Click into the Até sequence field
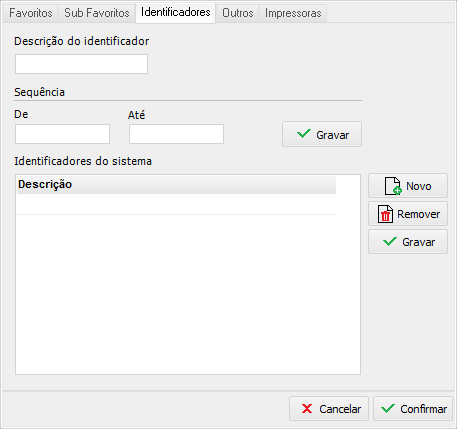This screenshot has height=429, width=457. pos(176,134)
